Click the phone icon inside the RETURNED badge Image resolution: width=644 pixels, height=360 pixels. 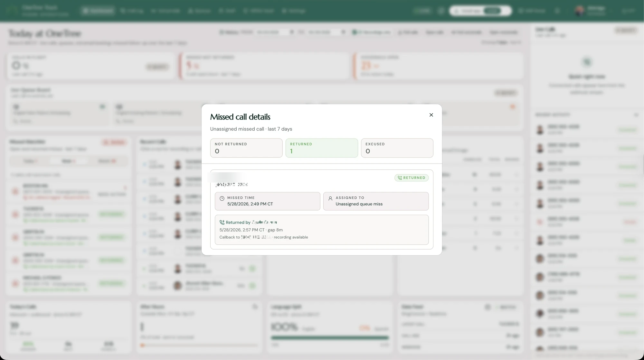tap(400, 178)
